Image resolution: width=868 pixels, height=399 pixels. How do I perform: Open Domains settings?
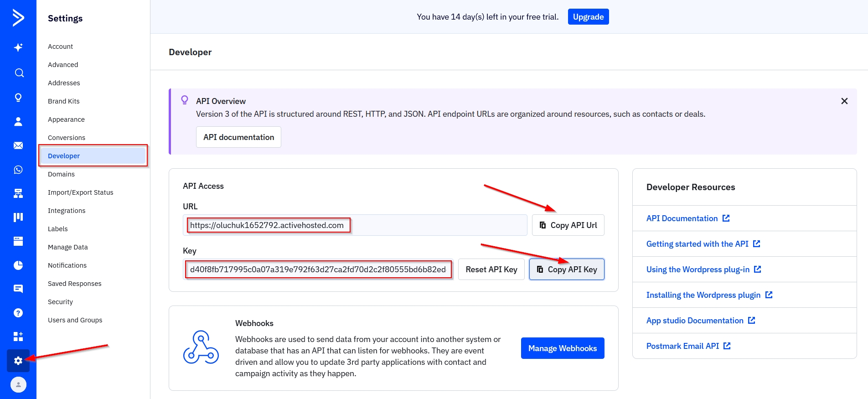click(61, 174)
